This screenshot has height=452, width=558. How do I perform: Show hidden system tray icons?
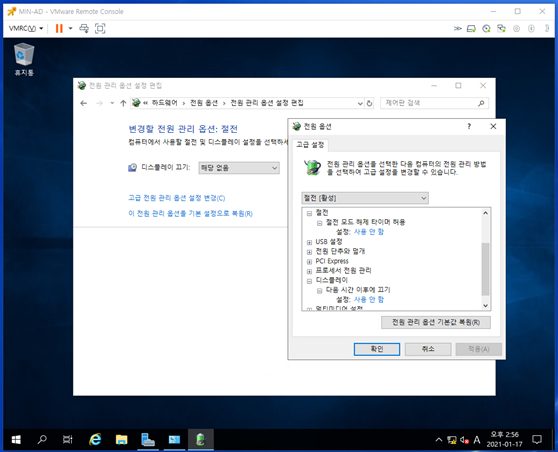click(x=439, y=440)
